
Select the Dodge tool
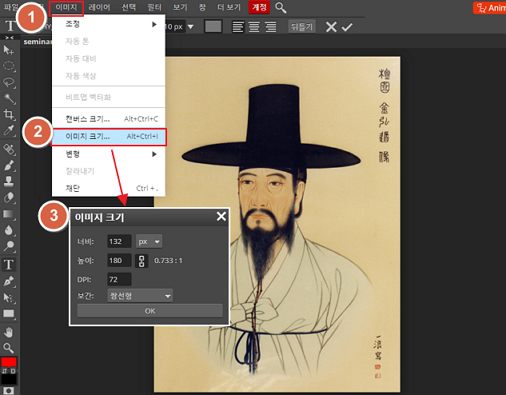(8, 246)
